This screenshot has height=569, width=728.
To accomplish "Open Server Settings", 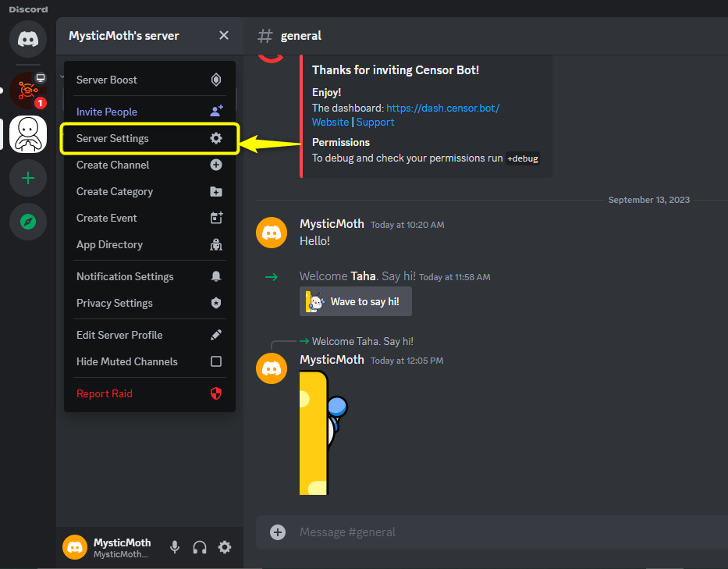I will 150,138.
